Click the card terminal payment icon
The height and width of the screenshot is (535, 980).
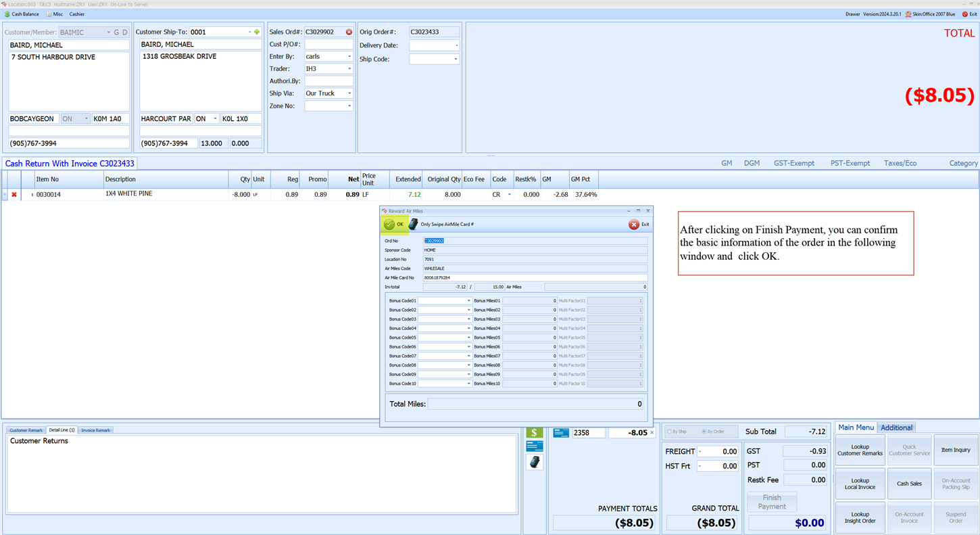point(534,462)
